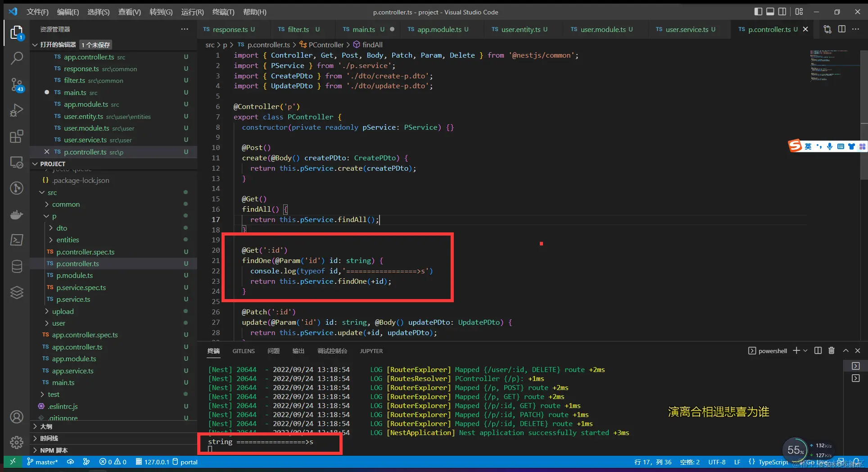Open the 终端(T) menu

223,12
